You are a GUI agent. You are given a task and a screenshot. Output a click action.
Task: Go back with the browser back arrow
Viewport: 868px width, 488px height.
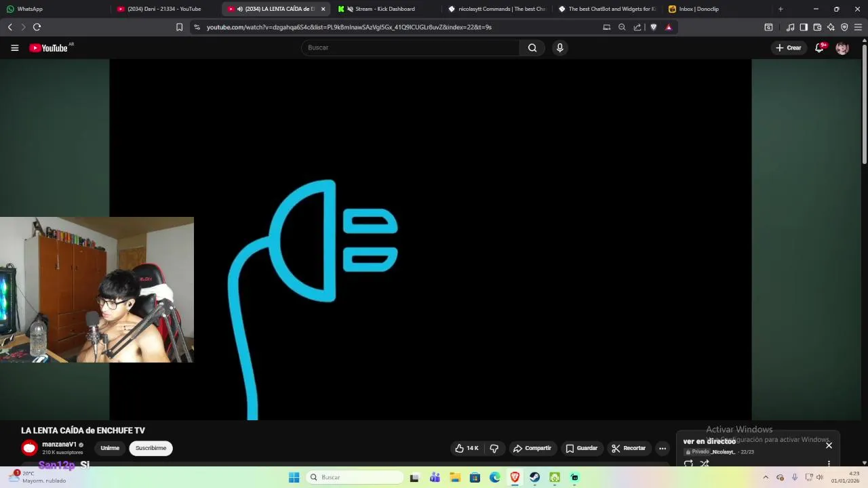click(9, 27)
